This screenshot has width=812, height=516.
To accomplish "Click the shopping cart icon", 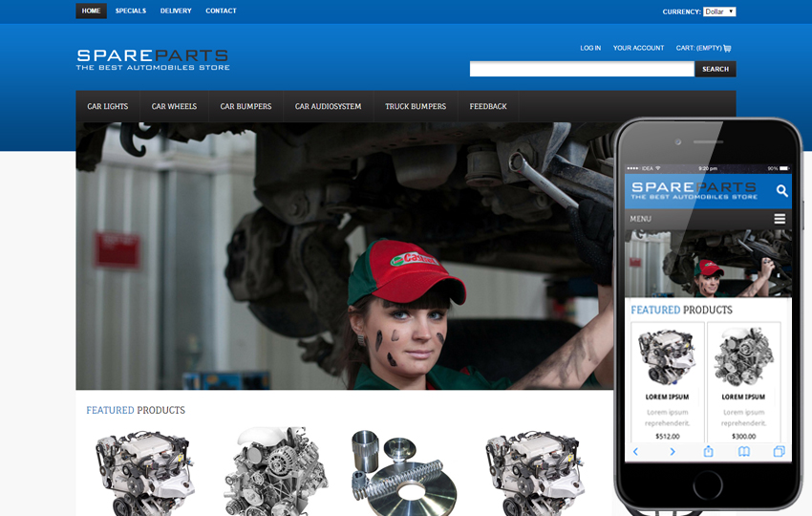I will [x=727, y=48].
